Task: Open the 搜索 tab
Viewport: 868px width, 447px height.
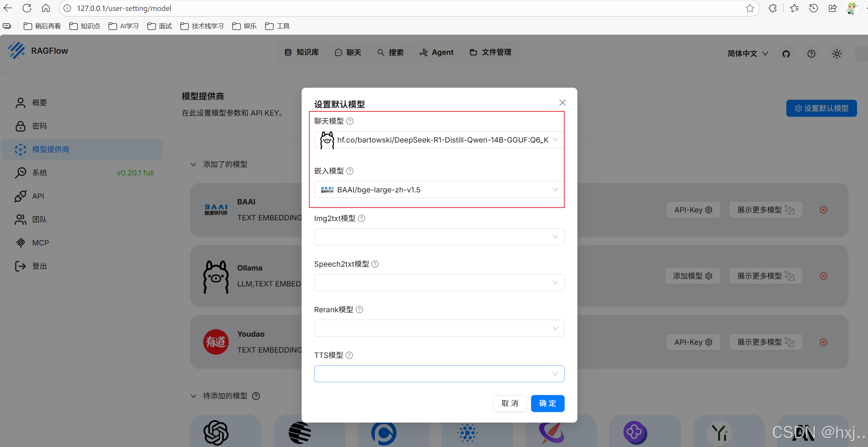Action: click(x=390, y=52)
